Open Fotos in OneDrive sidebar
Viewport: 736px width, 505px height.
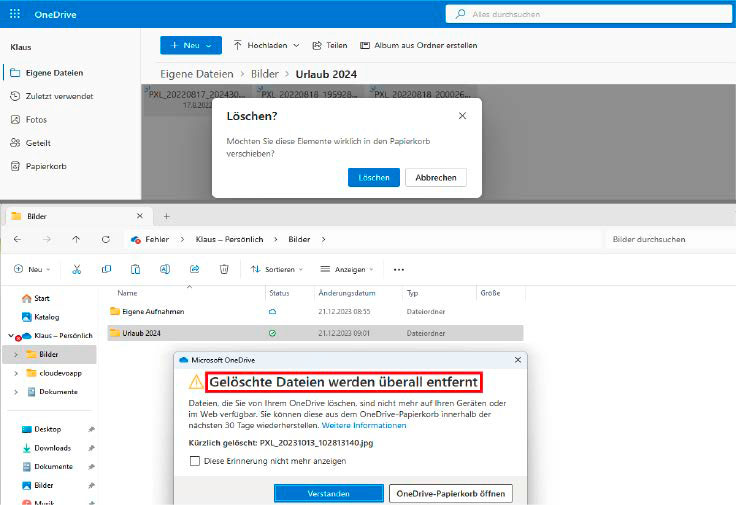coord(29,120)
